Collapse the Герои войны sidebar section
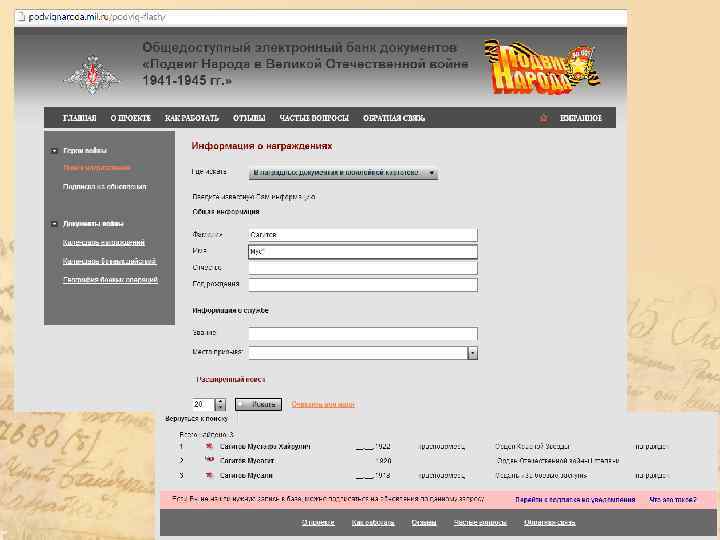720x540 pixels. [54, 151]
